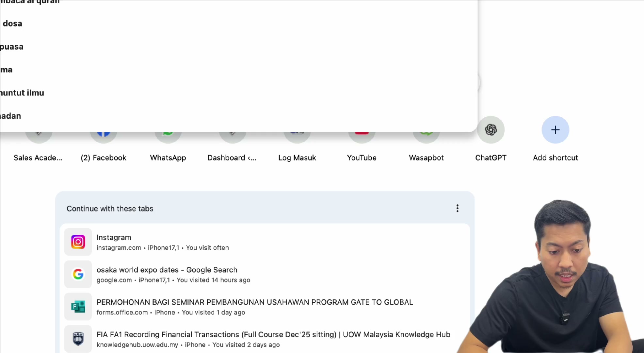644x353 pixels.
Task: Click the UOW Knowledge Hub shield icon
Action: click(78, 339)
